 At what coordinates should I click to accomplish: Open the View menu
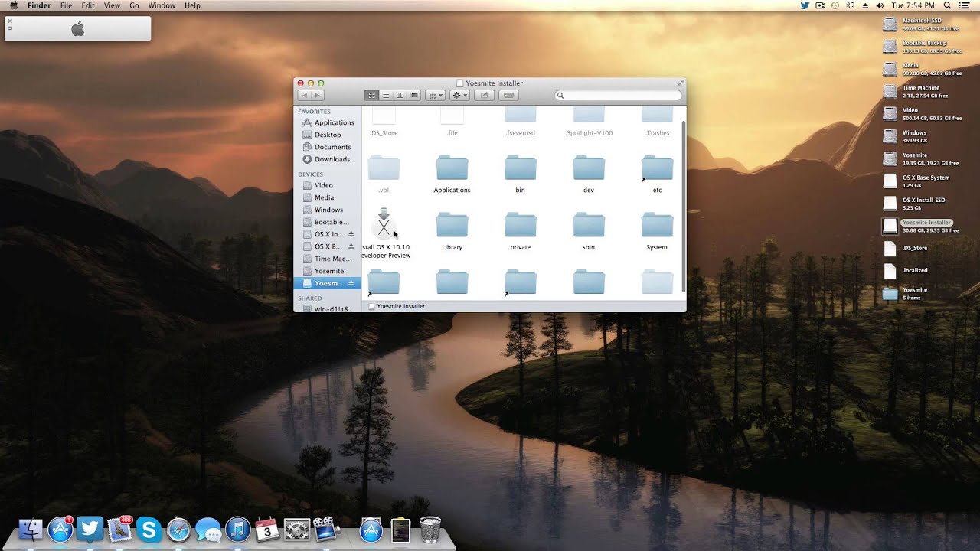112,5
